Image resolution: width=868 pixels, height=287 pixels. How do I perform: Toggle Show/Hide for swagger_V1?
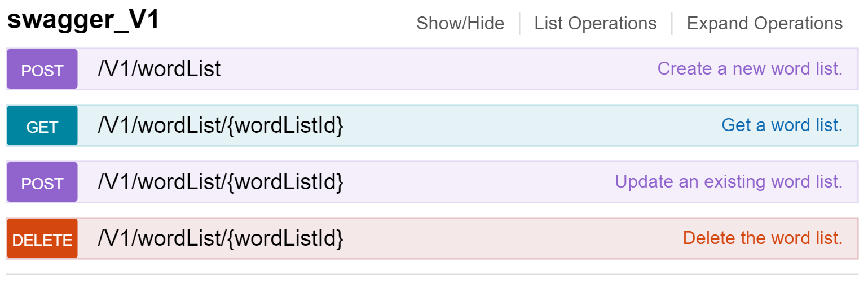[460, 24]
